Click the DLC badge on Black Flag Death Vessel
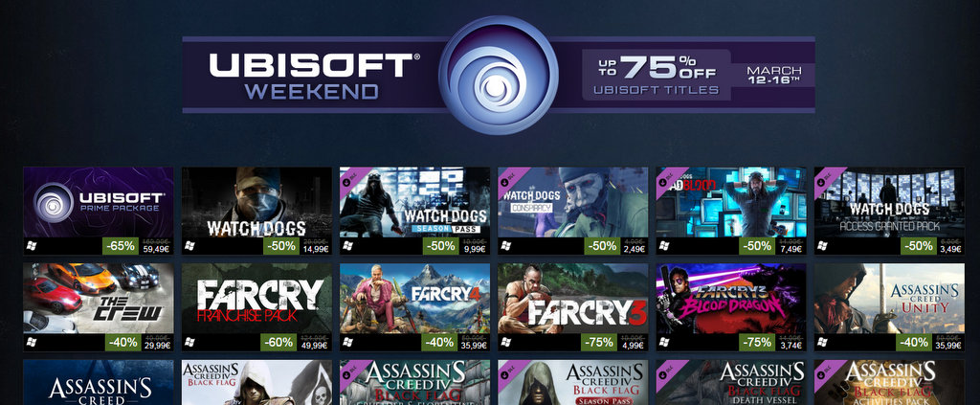Viewport: 980px width, 405px height. coord(666,369)
